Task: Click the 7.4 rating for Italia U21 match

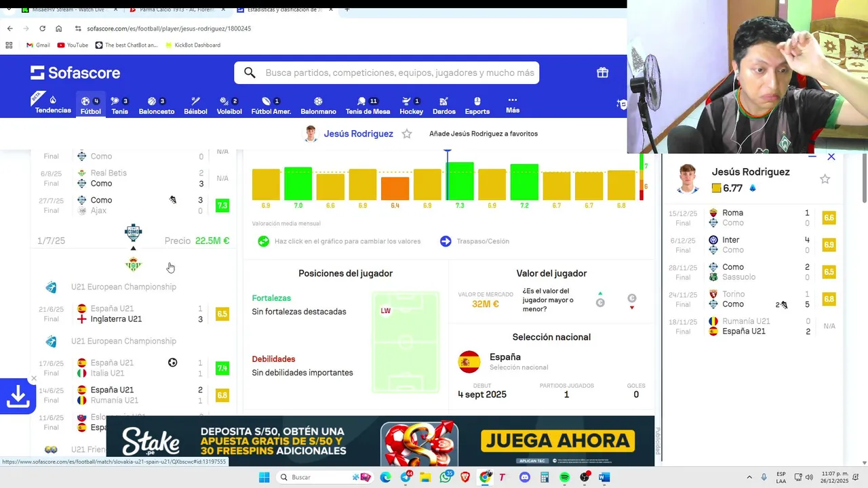Action: pos(222,368)
